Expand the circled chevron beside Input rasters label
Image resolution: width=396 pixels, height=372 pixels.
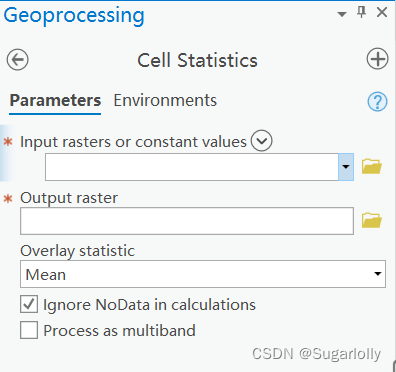[262, 141]
